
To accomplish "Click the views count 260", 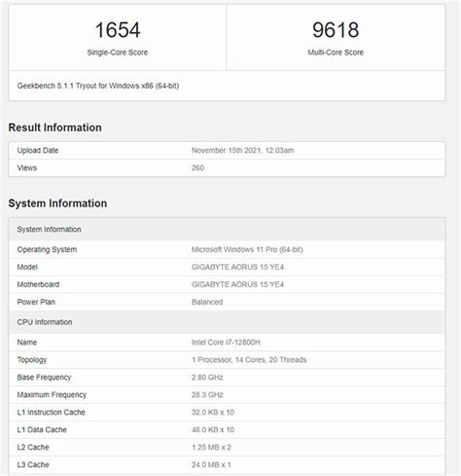I will 197,167.
